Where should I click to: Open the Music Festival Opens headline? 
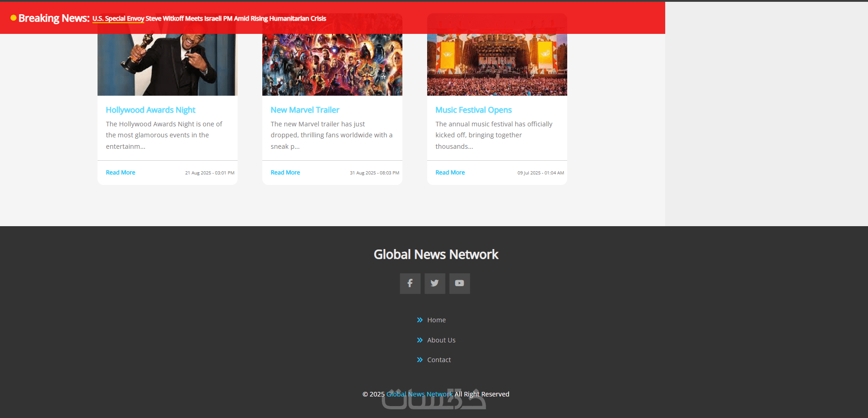[473, 110]
